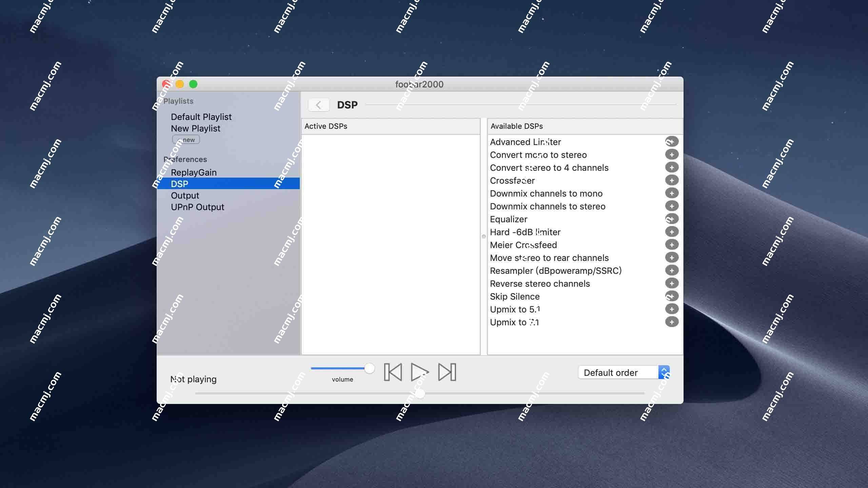The height and width of the screenshot is (488, 868).
Task: Add the Equalizer DSP with plus icon
Action: click(x=672, y=219)
